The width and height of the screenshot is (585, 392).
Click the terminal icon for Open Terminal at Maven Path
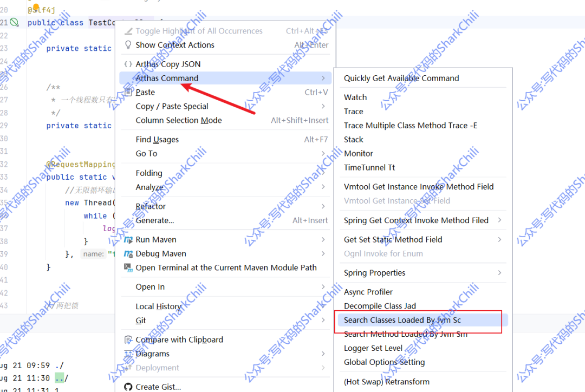pyautogui.click(x=128, y=268)
